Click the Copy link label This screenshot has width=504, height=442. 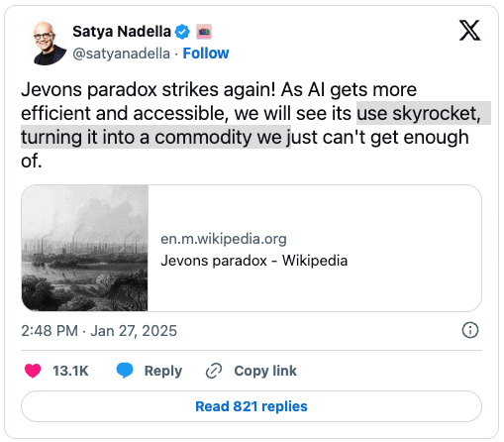(265, 371)
